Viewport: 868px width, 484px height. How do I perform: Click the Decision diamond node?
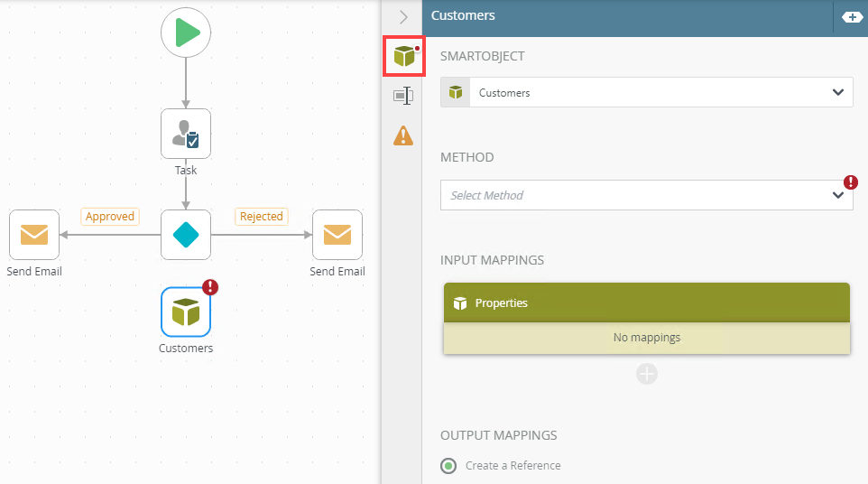coord(186,235)
